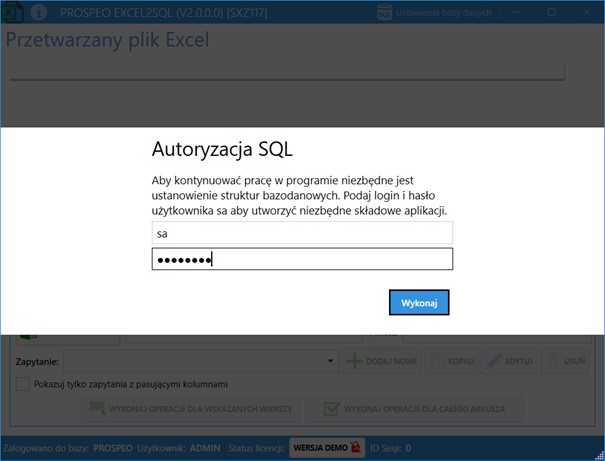
Task: Click the WERSJA DEMO license badge
Action: 326,448
